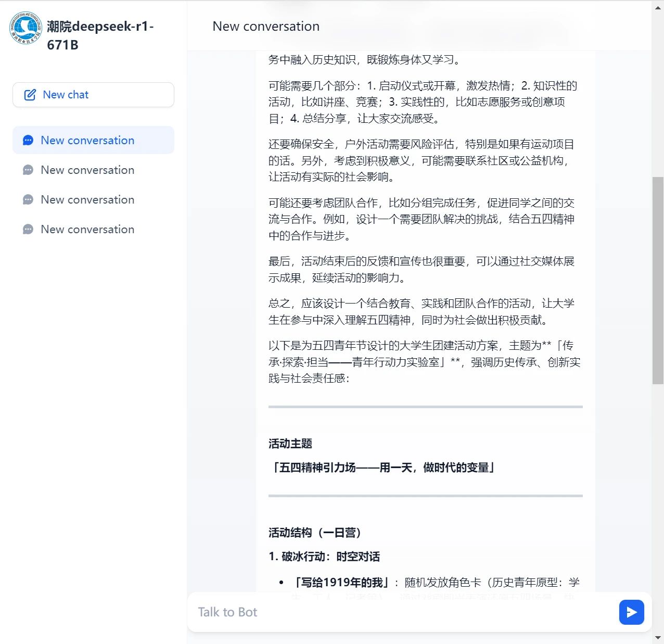
Task: Click the scrollbar down arrow
Action: pos(658,638)
